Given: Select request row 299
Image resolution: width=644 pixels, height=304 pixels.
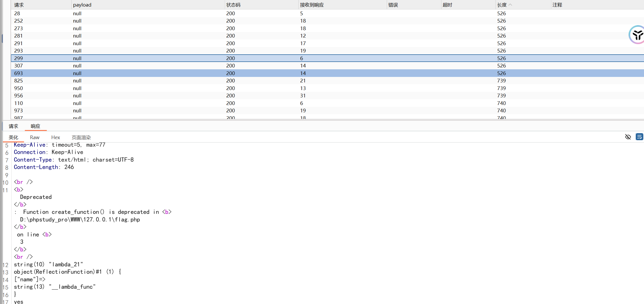Looking at the screenshot, I should point(18,58).
